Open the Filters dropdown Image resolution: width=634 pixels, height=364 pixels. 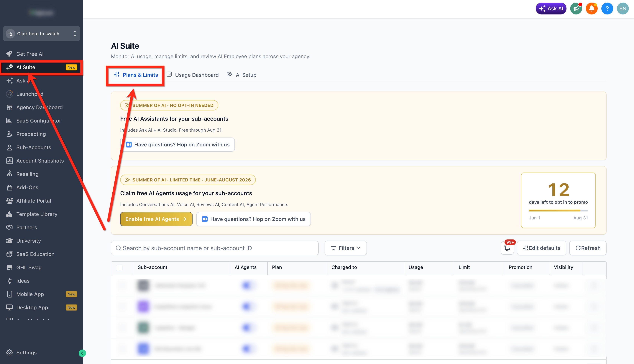tap(346, 248)
